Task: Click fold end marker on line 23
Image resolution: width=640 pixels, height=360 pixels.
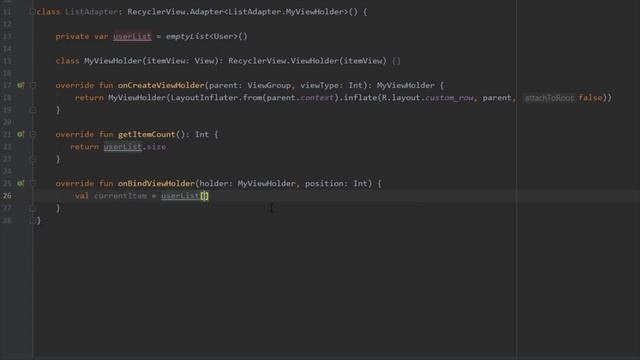Action: click(33, 159)
